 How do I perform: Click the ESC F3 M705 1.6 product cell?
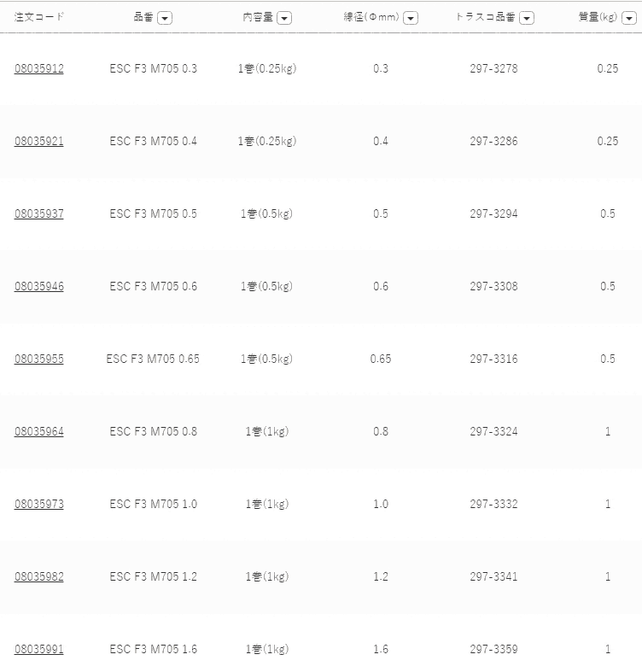(153, 649)
